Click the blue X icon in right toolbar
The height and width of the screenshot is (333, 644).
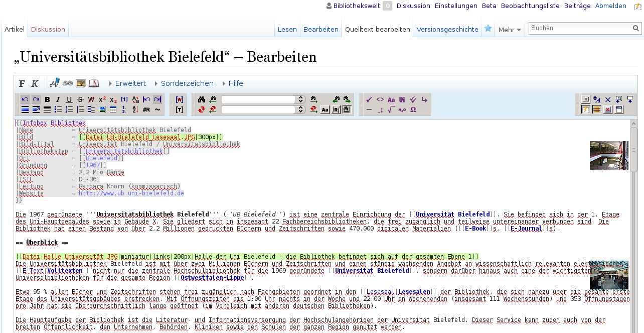[x=608, y=99]
